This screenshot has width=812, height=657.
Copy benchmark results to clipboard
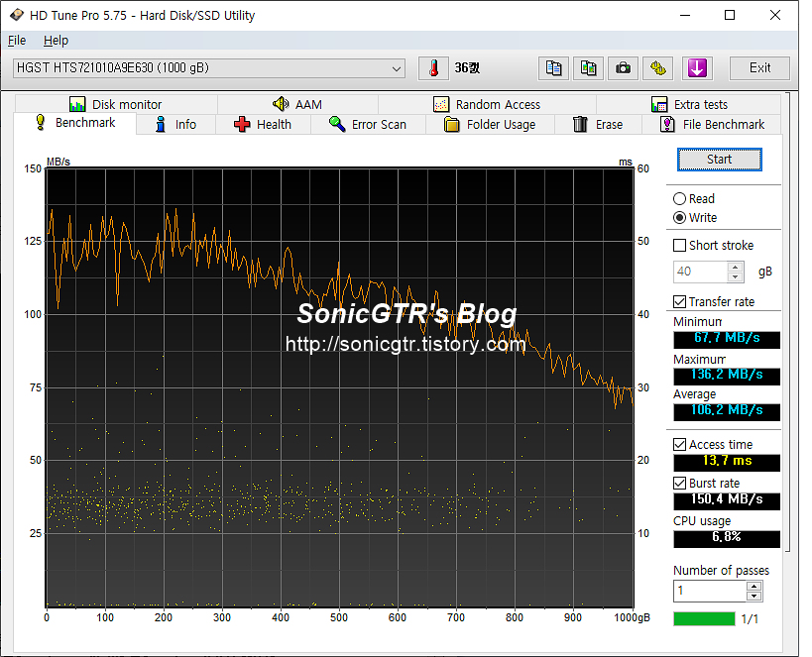pos(553,68)
